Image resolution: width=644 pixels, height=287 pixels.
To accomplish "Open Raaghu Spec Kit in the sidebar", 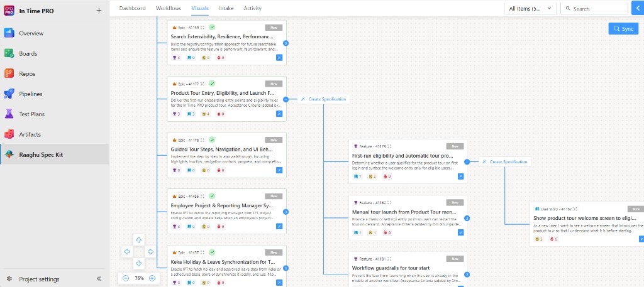I will [x=54, y=154].
